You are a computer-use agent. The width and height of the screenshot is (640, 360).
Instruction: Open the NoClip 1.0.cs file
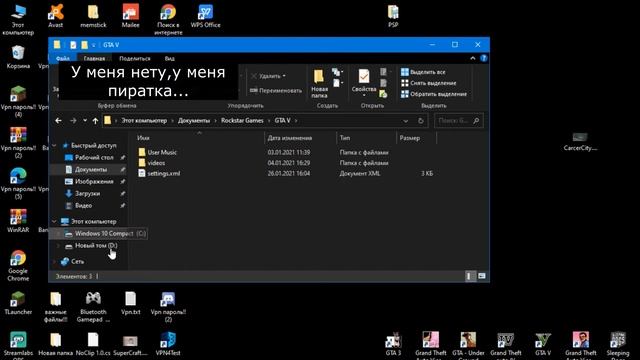tap(93, 344)
